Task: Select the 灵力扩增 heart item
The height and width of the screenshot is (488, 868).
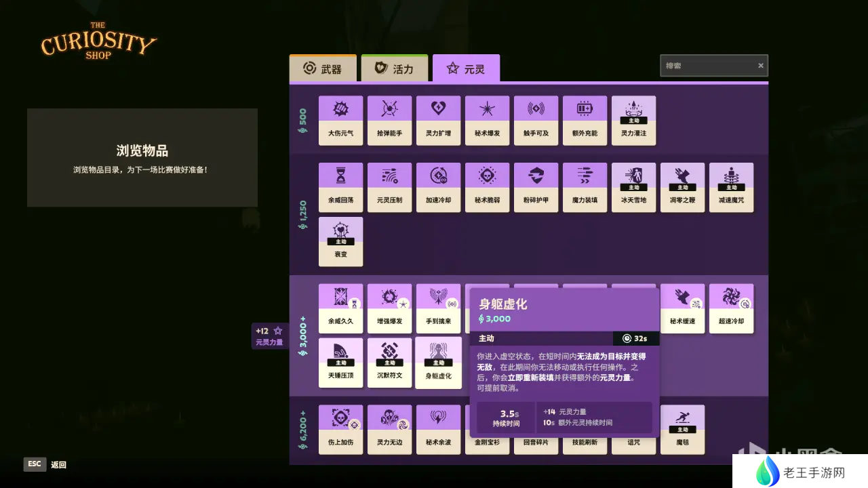Action: coord(438,120)
